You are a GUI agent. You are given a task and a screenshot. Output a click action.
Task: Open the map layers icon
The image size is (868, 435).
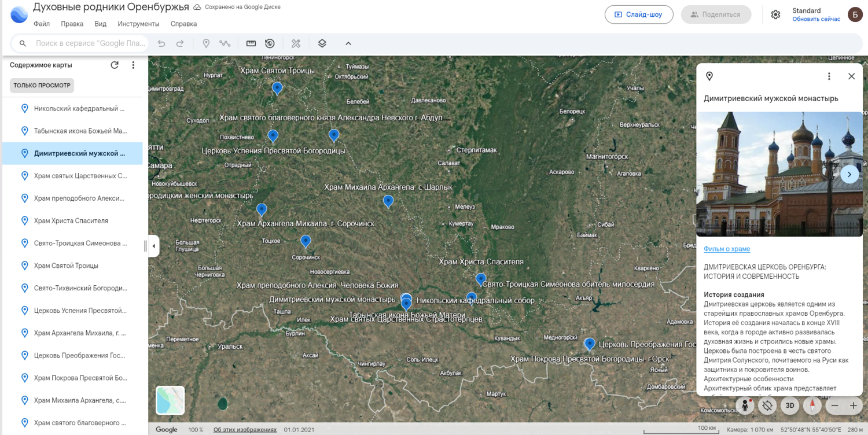[322, 43]
